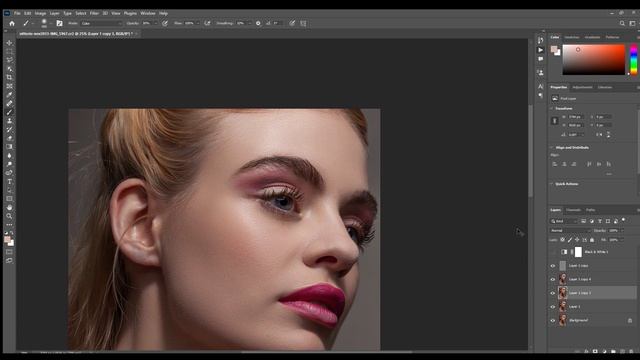Open the layer blend mode Normal dropdown
The image size is (640, 360).
click(x=570, y=231)
